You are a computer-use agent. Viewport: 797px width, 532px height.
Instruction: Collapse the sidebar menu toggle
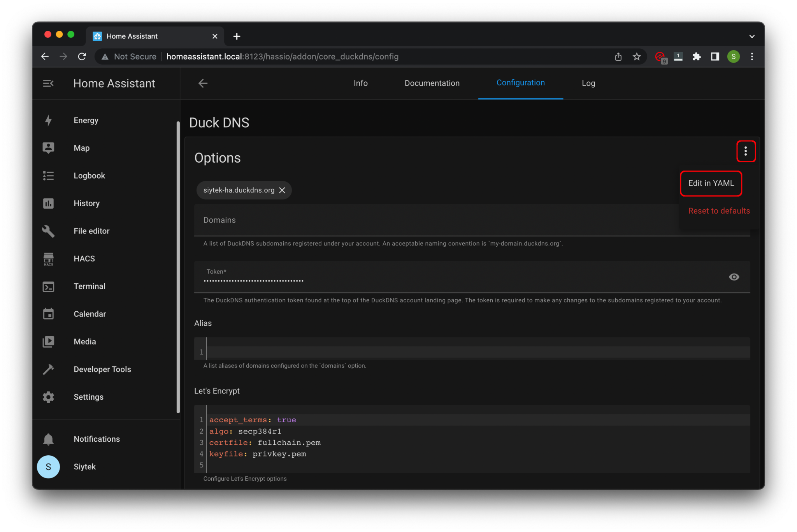coord(48,83)
